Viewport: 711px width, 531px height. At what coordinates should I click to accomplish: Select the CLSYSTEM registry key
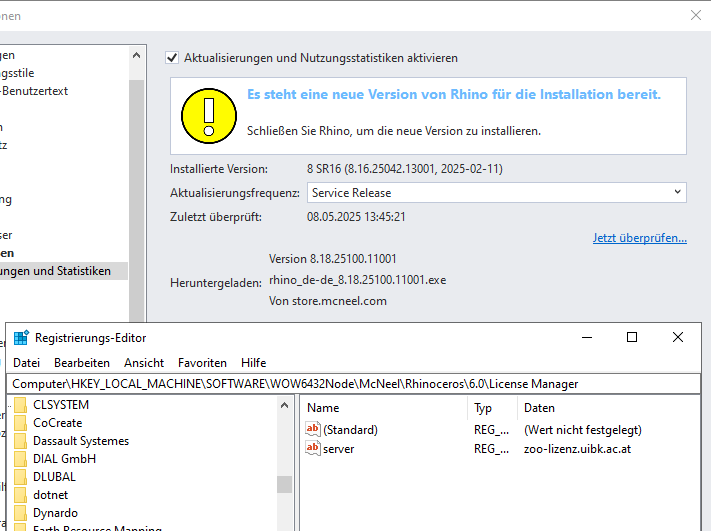tap(61, 404)
